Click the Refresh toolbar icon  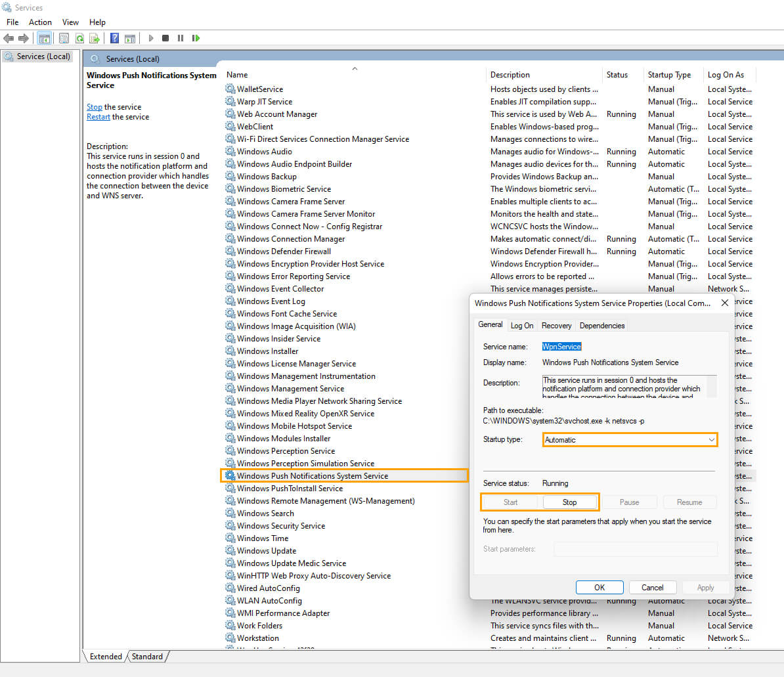click(x=79, y=38)
